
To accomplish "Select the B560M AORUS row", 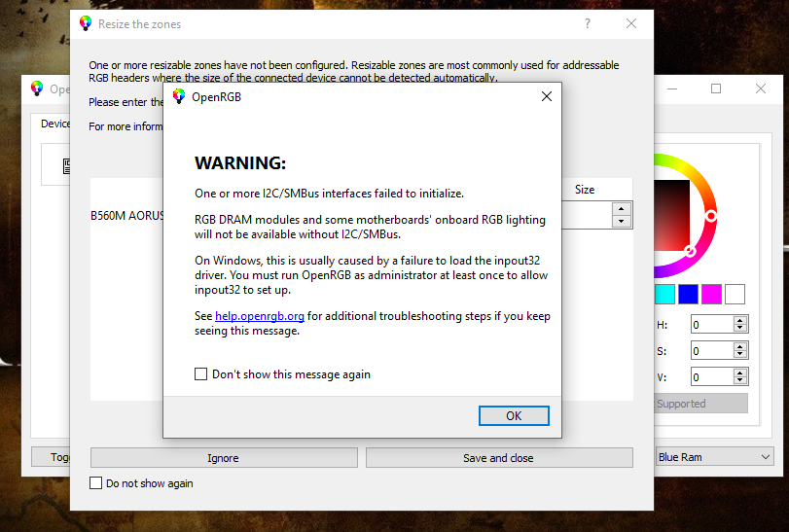I will (127, 216).
